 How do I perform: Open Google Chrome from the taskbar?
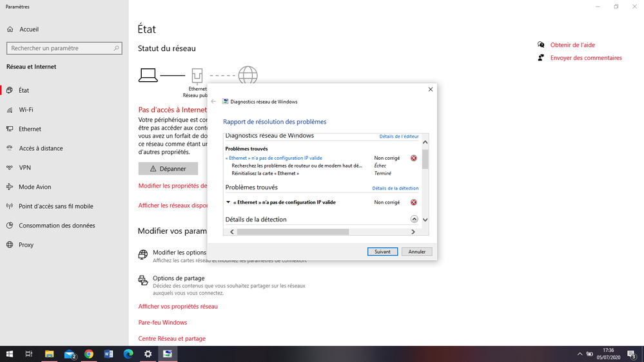tap(89, 354)
